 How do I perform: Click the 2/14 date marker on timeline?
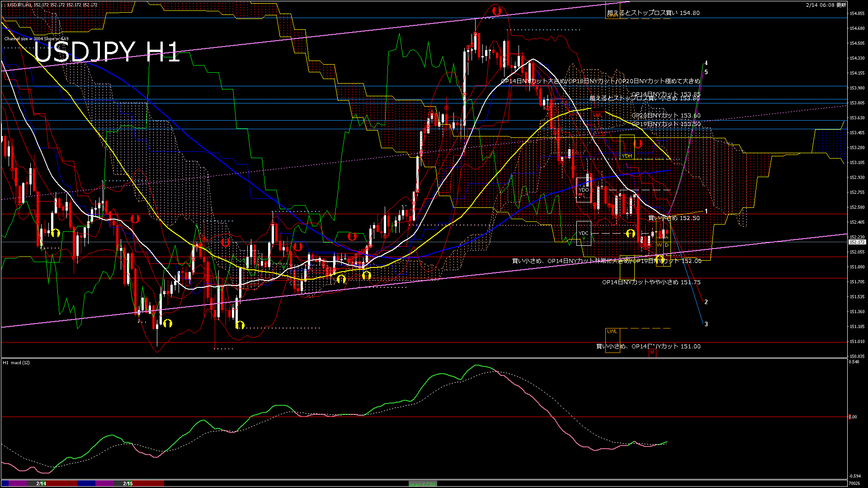41,483
